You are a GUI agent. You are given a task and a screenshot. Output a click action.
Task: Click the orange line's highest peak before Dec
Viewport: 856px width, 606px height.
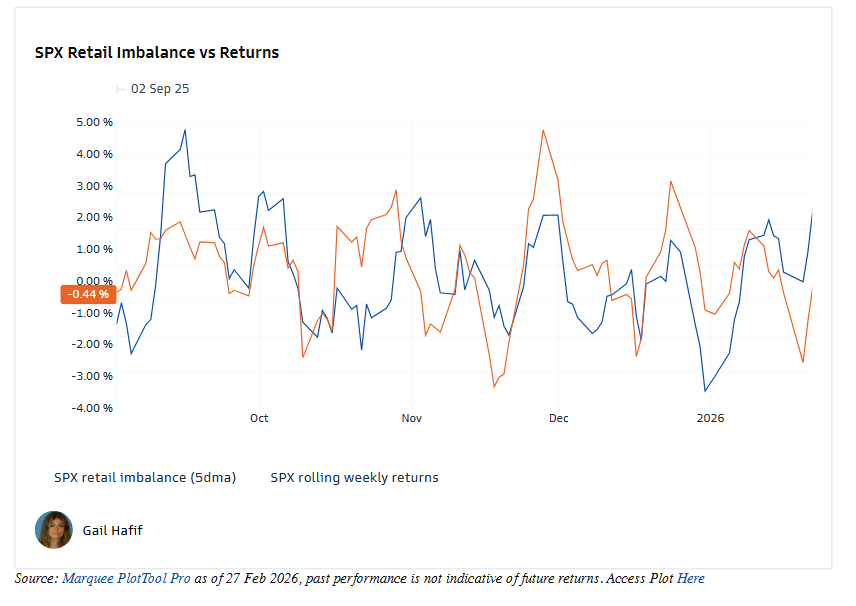click(543, 130)
